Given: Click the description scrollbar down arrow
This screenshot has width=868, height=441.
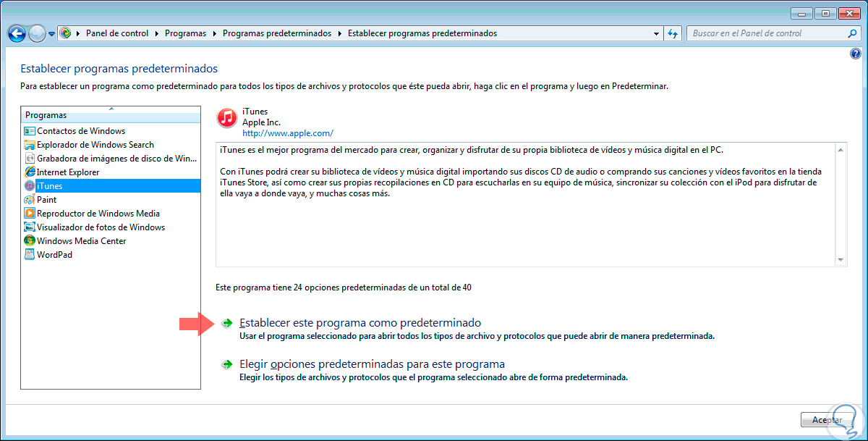Looking at the screenshot, I should (x=841, y=261).
